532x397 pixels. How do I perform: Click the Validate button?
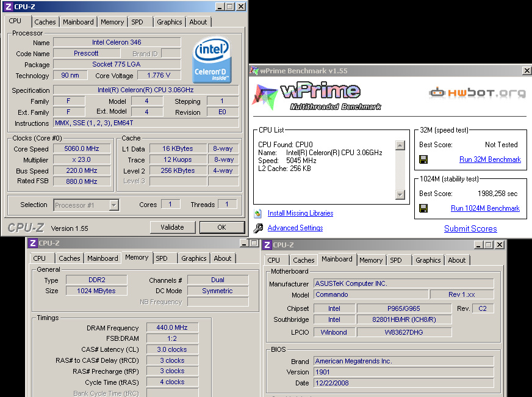tap(173, 227)
